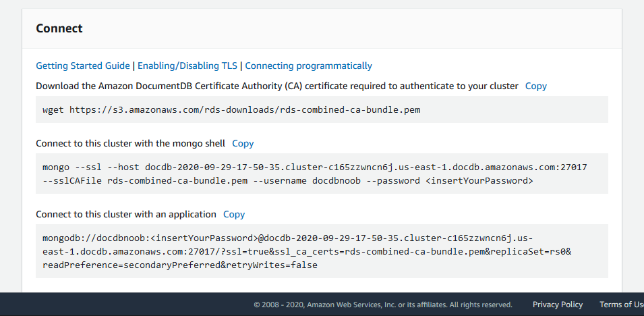Copy the mongo shell connection command

tap(243, 143)
